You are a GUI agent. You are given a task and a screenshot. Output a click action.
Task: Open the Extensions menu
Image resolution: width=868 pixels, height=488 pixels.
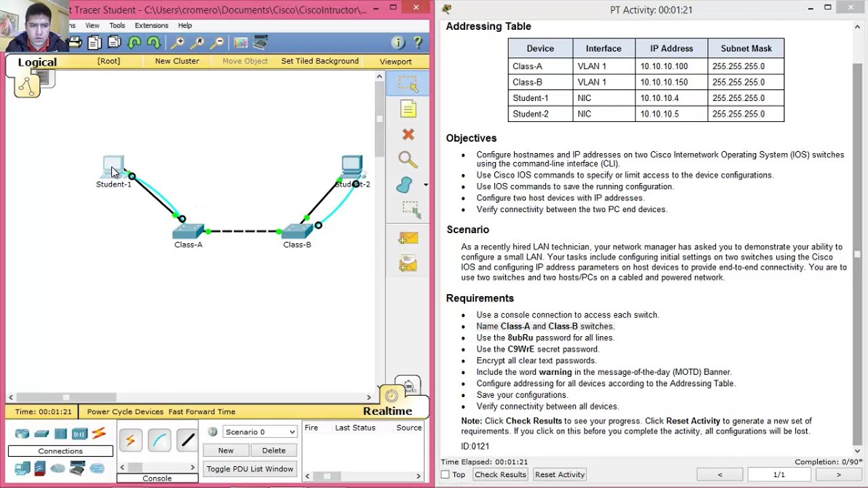point(151,26)
